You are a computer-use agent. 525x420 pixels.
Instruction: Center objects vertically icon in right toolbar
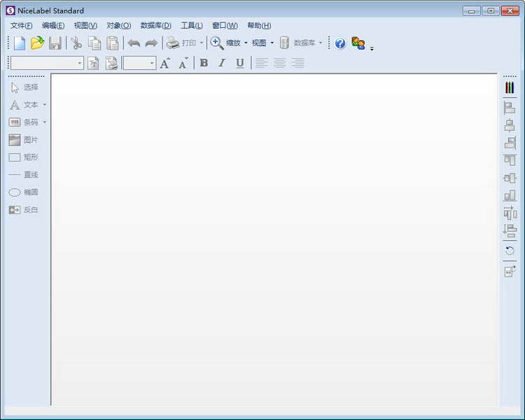[510, 178]
